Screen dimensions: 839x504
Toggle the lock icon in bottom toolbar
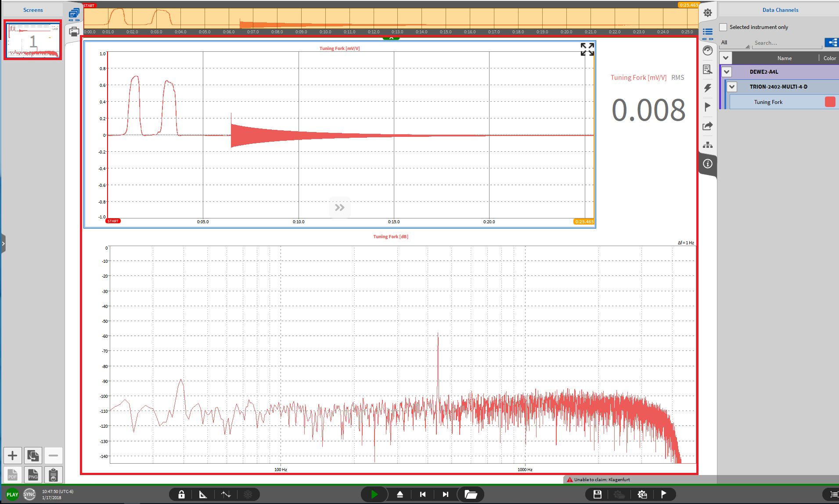click(x=181, y=494)
